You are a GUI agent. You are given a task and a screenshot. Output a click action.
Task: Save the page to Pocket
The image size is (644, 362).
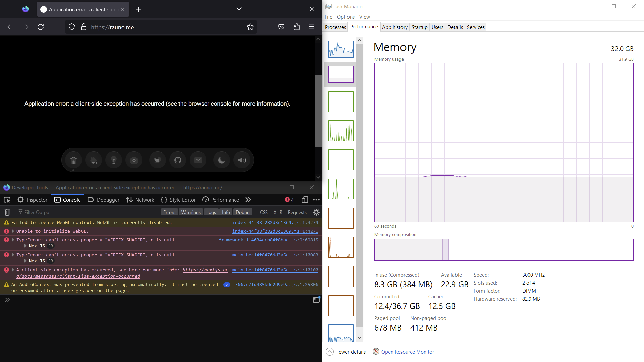[281, 27]
